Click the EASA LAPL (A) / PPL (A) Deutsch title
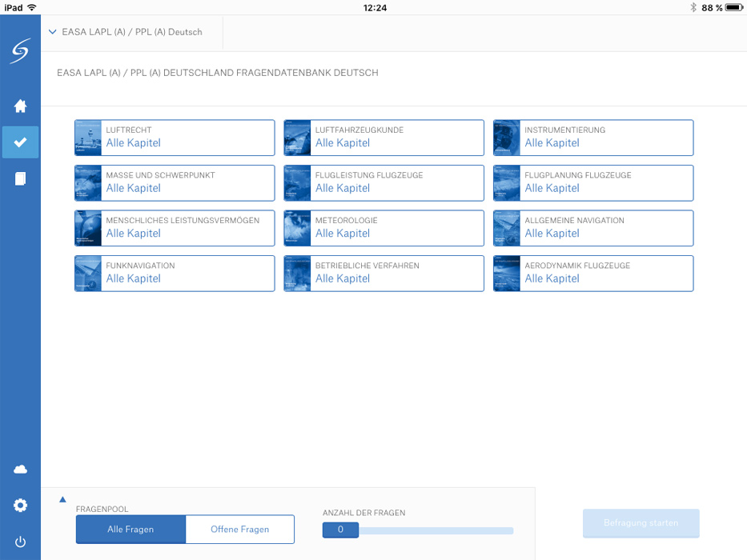 tap(132, 32)
